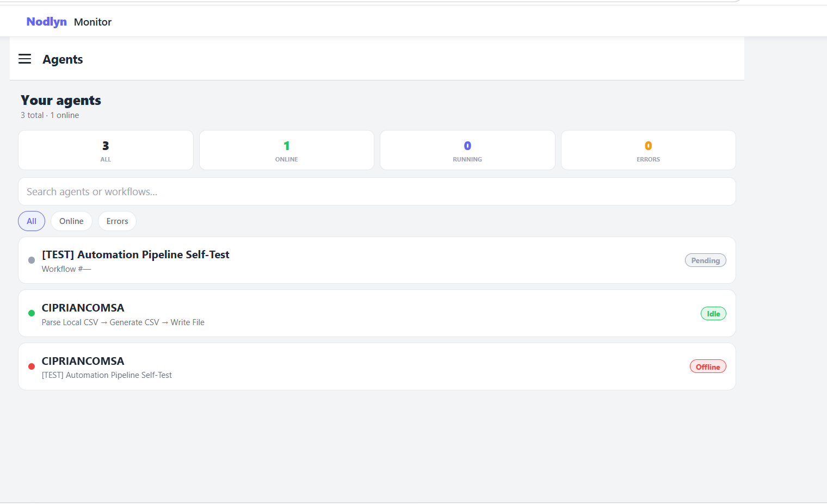The width and height of the screenshot is (827, 504).
Task: Choose the All filter pill
Action: [x=32, y=221]
